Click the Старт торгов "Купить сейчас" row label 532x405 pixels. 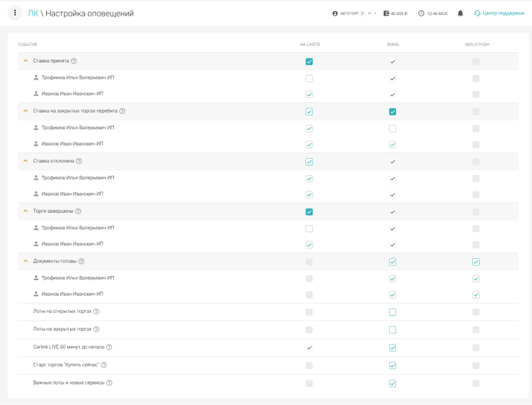point(65,365)
